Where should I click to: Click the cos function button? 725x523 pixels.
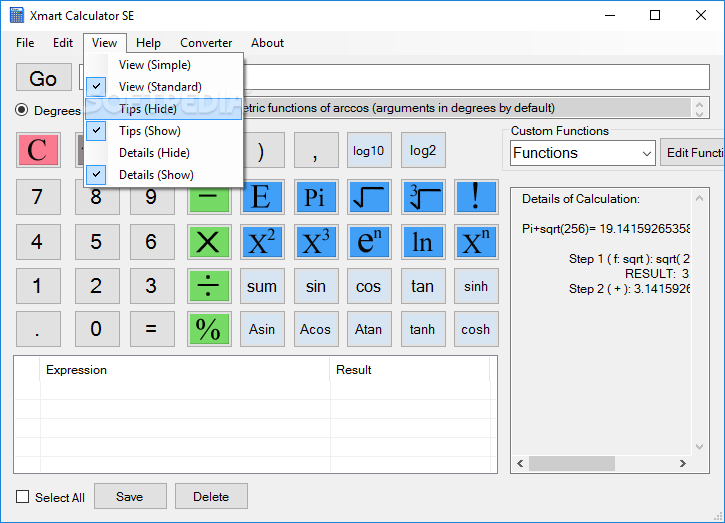pyautogui.click(x=369, y=286)
